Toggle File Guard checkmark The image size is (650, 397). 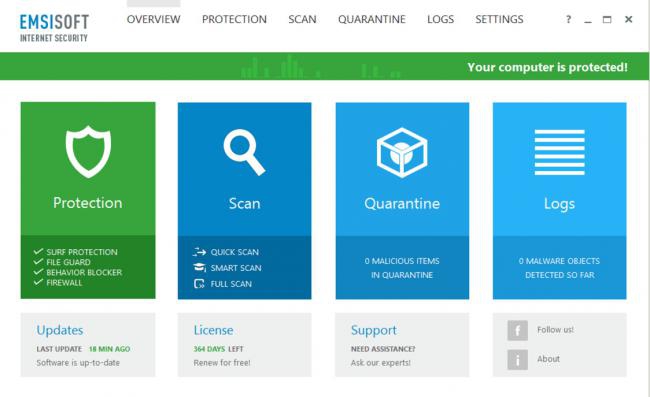pos(39,261)
